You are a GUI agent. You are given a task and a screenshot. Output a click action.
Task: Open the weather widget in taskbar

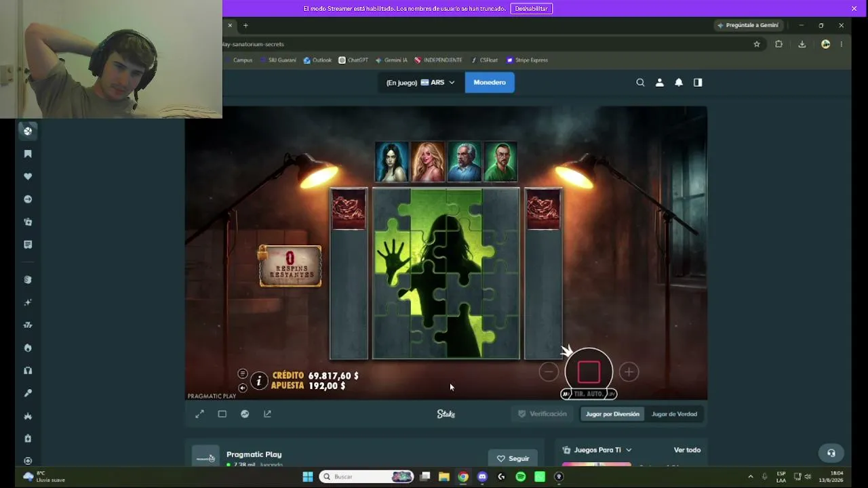pyautogui.click(x=44, y=476)
